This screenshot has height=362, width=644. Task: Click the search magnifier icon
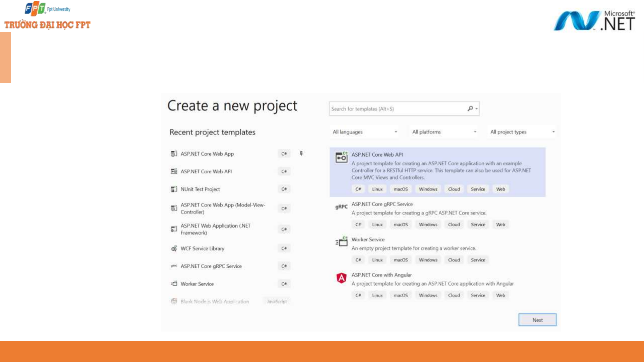point(470,108)
